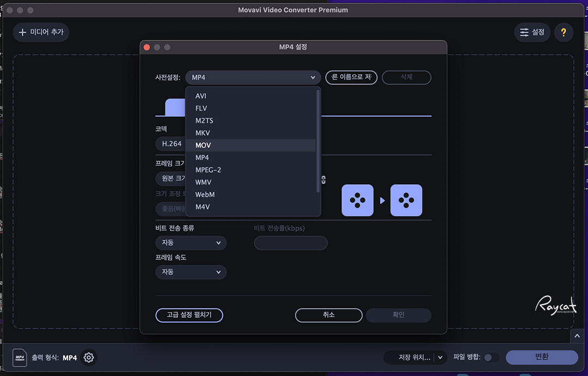Choose M4V from the preset list
588x376 pixels.
click(250, 207)
